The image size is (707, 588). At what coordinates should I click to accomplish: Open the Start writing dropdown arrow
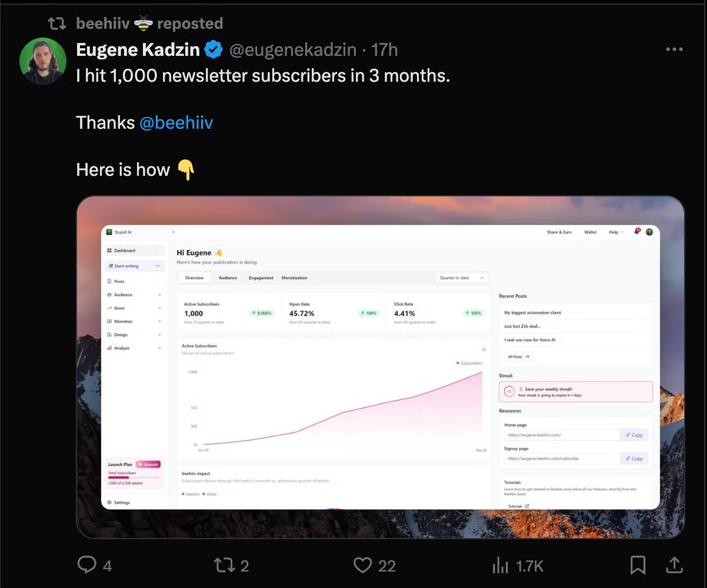[158, 266]
